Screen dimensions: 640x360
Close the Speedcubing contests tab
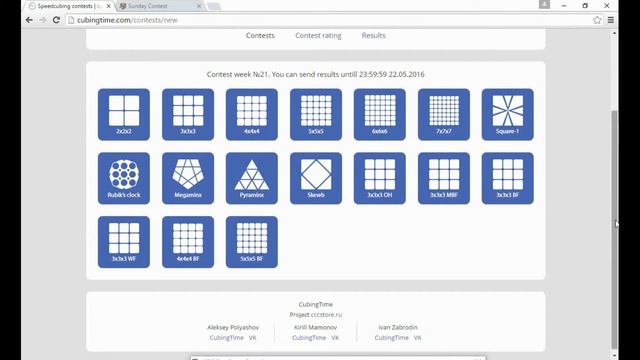pyautogui.click(x=109, y=6)
